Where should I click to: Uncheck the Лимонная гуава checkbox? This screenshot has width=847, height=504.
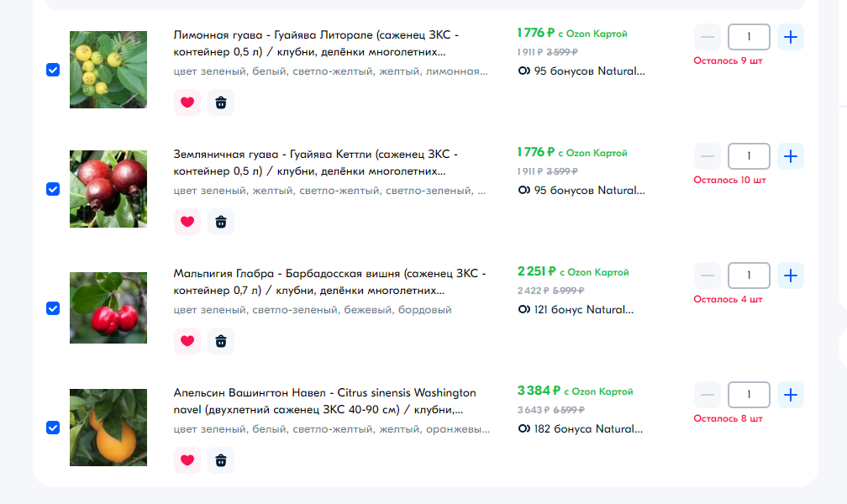click(53, 70)
